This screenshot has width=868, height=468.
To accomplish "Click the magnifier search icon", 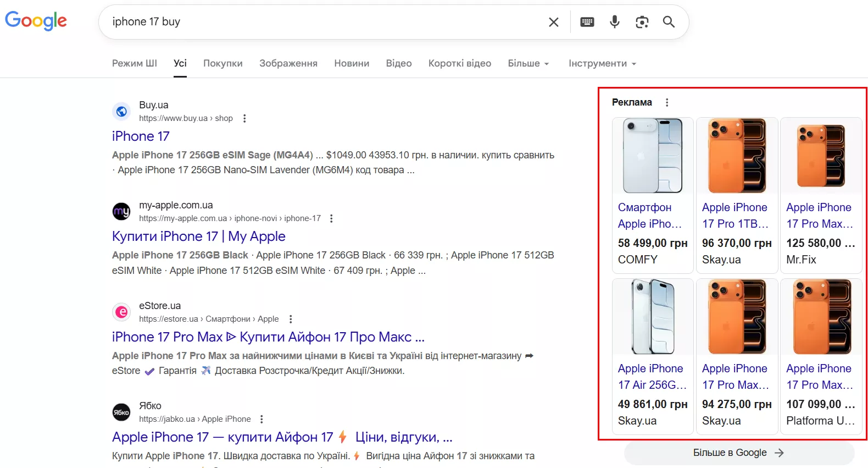I will tap(669, 22).
